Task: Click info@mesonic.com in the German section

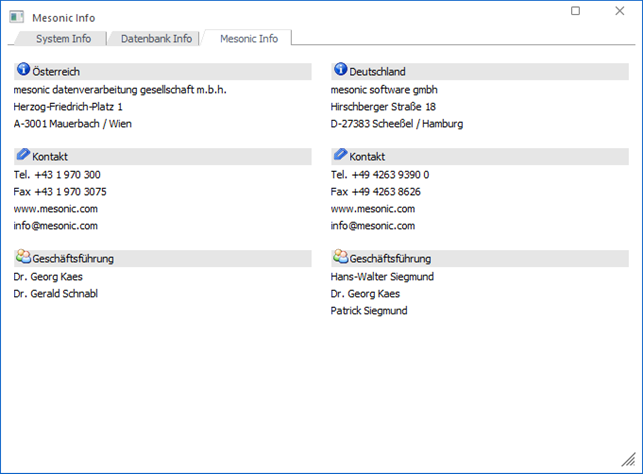Action: pos(372,226)
